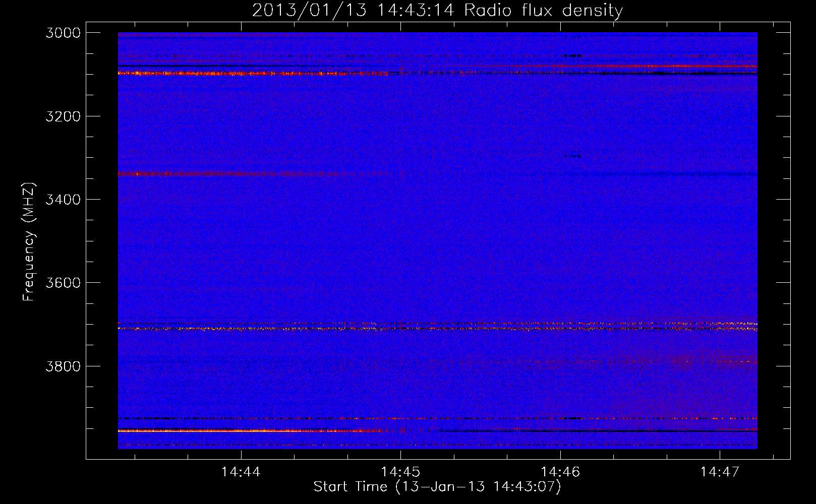
Task: Click the "Start Time (13-Jan-13 14:43:07)" axis title
Action: click(437, 487)
